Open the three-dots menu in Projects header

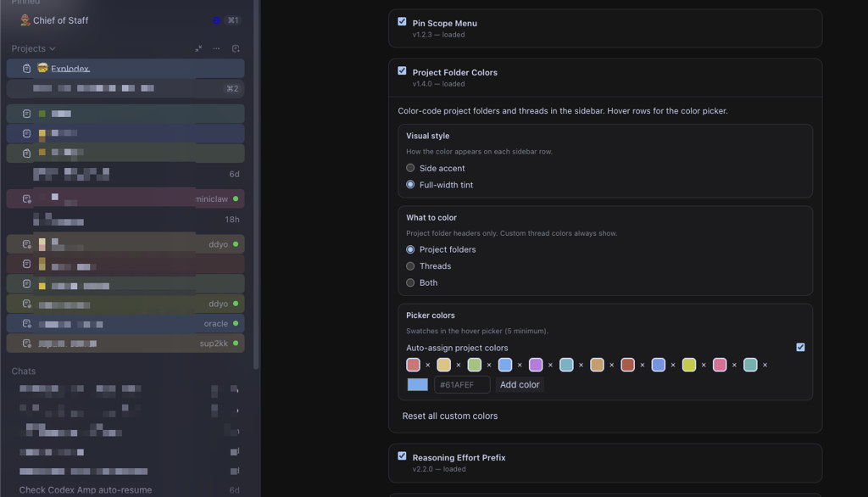coord(216,48)
